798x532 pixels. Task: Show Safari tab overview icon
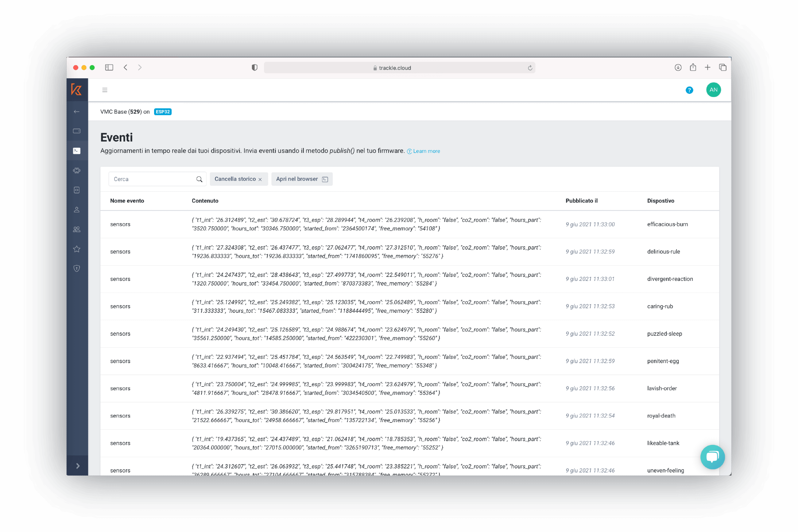pyautogui.click(x=722, y=68)
